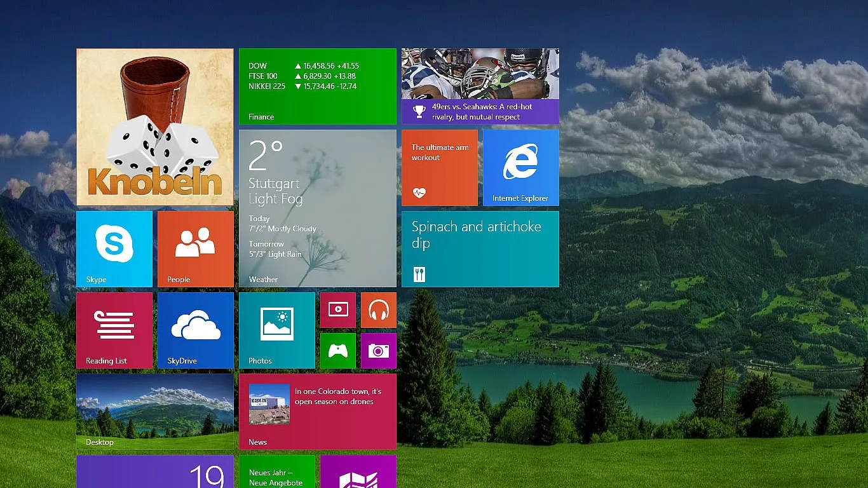
Task: Open the purple Maps tile
Action: point(358,471)
